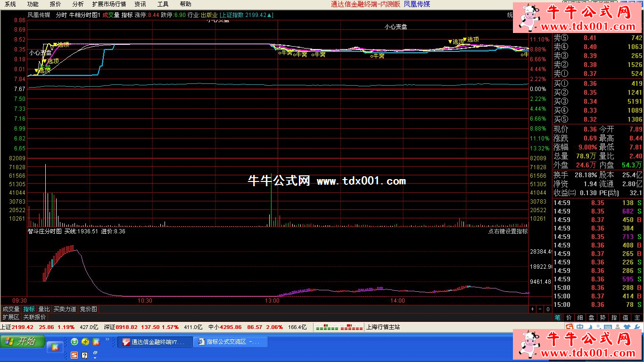Click the colorful square quick launch icon
644x362 pixels.
point(96,342)
